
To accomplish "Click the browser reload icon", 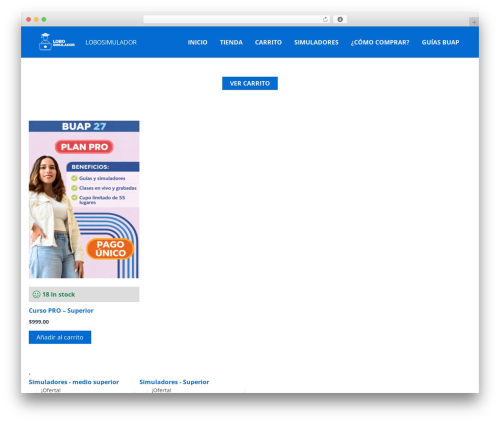I will [x=325, y=19].
